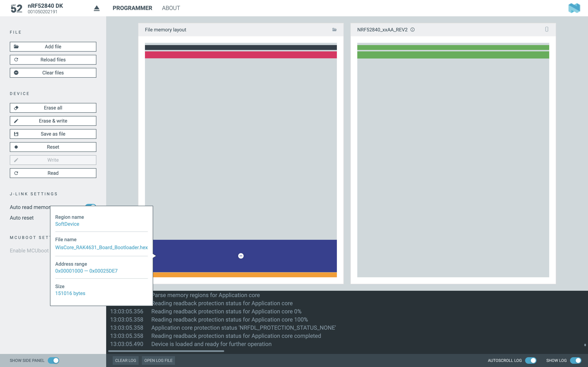Click the pink memory region bar
The height and width of the screenshot is (367, 588).
pos(241,55)
